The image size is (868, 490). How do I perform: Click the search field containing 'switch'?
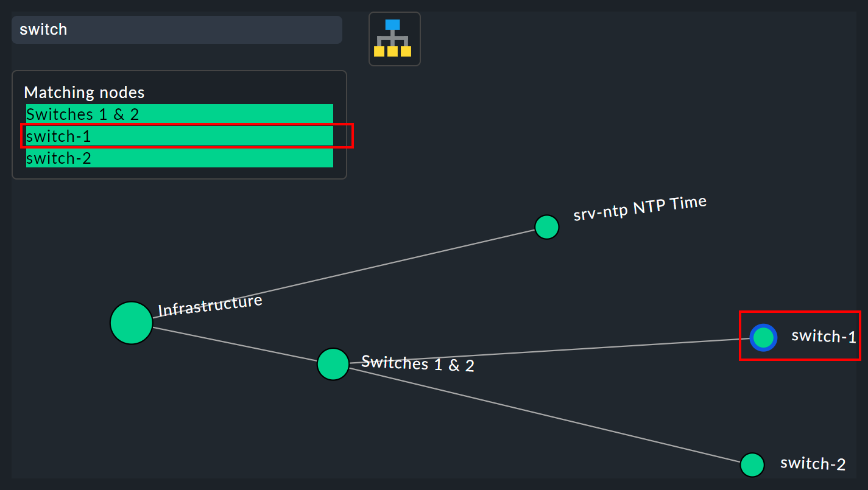177,29
